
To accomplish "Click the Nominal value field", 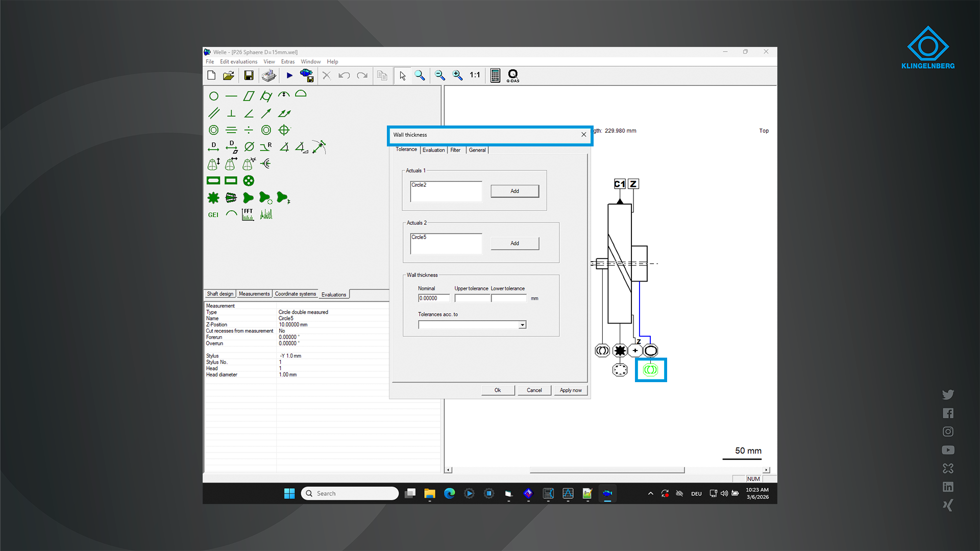I will pyautogui.click(x=434, y=298).
